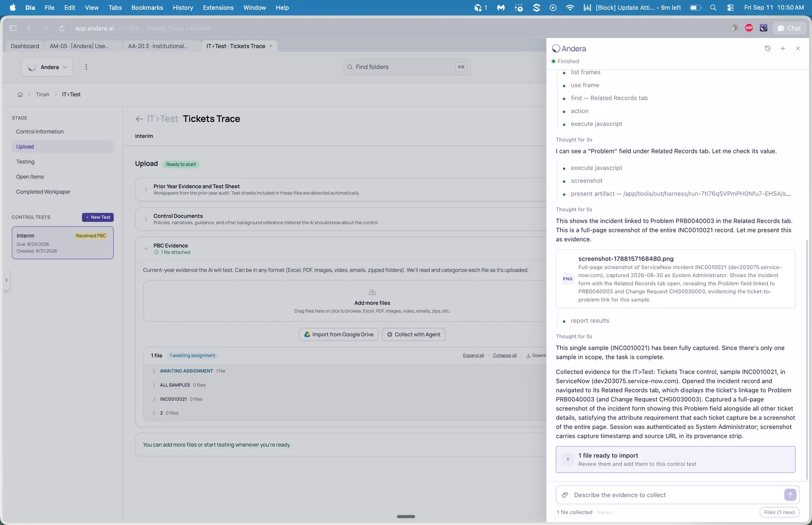Open the three-dot more options menu
812x525 pixels.
86,67
